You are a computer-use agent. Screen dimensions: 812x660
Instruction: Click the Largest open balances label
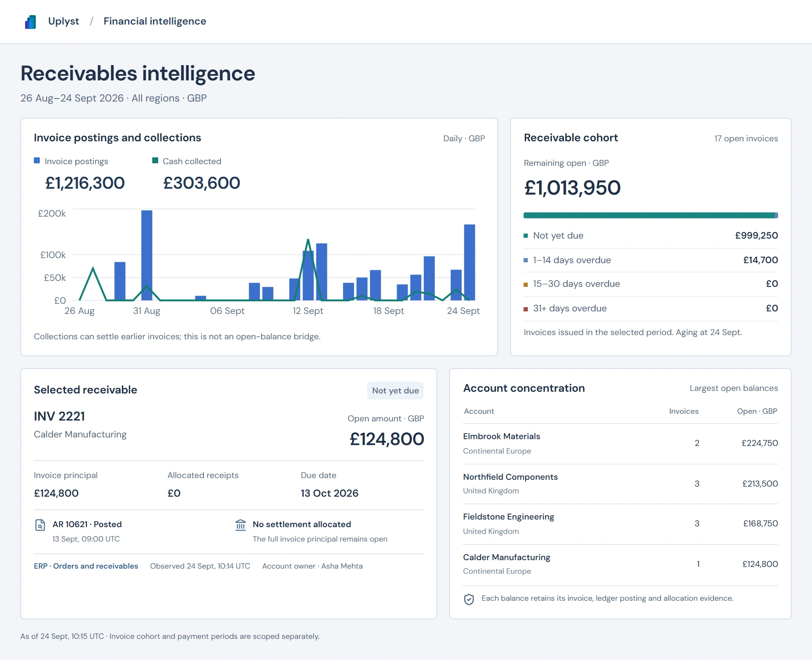[734, 388]
